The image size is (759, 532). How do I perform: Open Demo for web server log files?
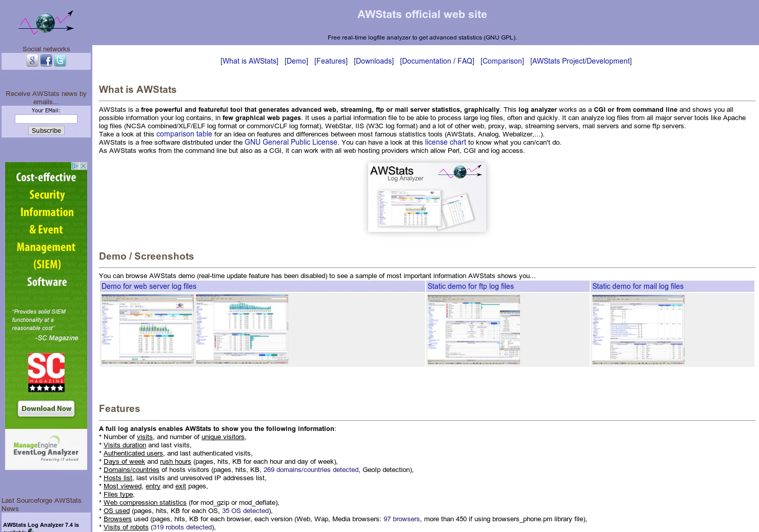click(x=149, y=286)
